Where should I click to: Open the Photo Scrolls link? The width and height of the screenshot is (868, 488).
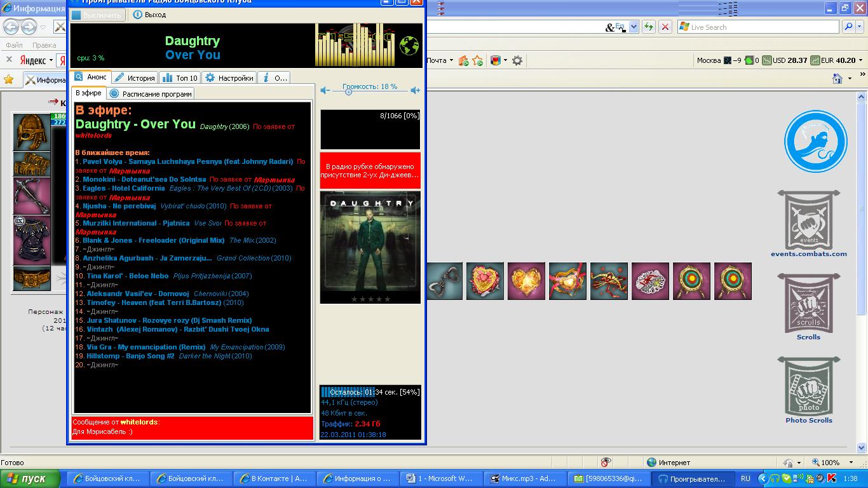pyautogui.click(x=808, y=420)
